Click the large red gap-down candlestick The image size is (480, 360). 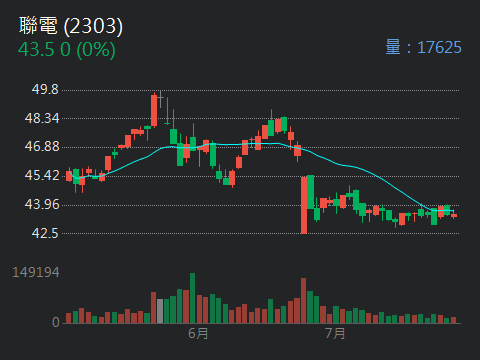(304, 205)
